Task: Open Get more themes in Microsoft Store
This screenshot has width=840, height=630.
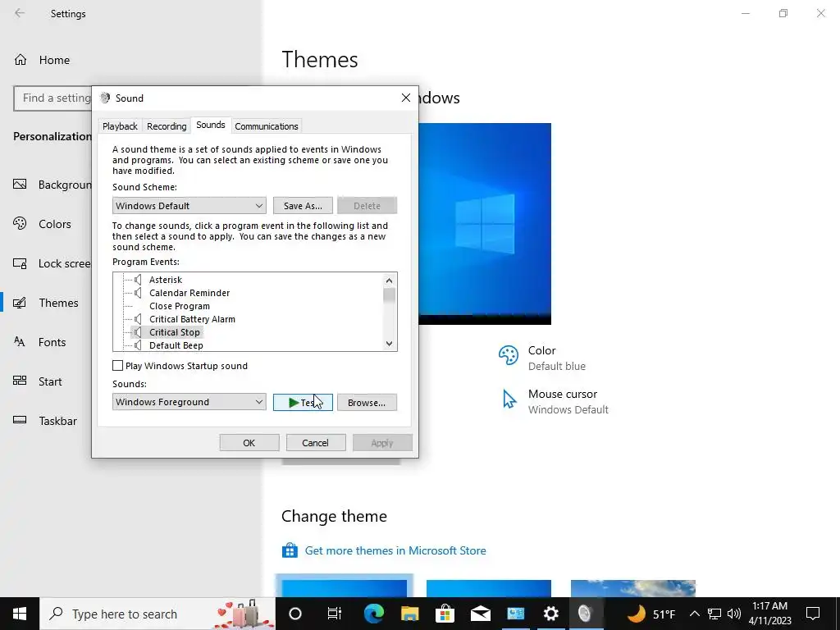Action: pos(395,550)
